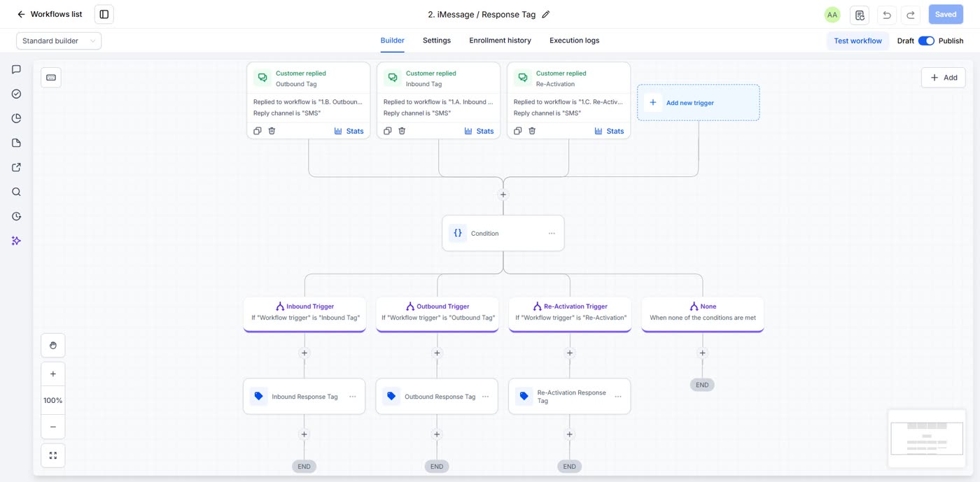Edit workflow name with pencil icon
Viewport: 980px width, 482px height.
546,14
